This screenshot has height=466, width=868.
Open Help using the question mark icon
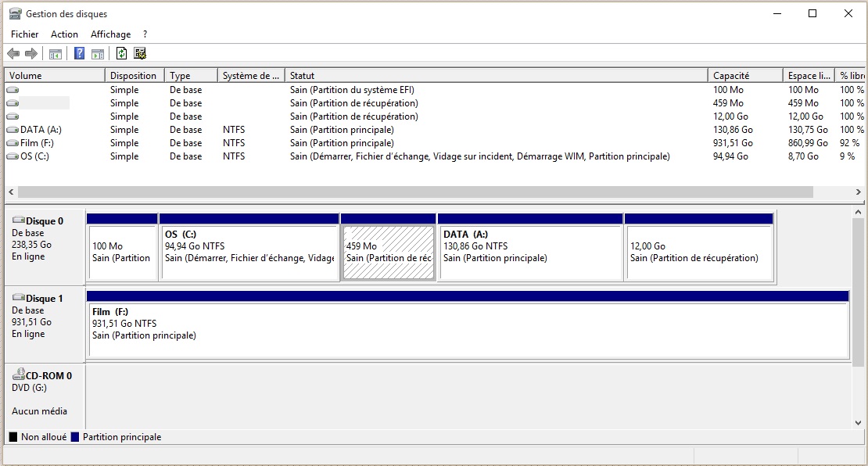pyautogui.click(x=79, y=54)
